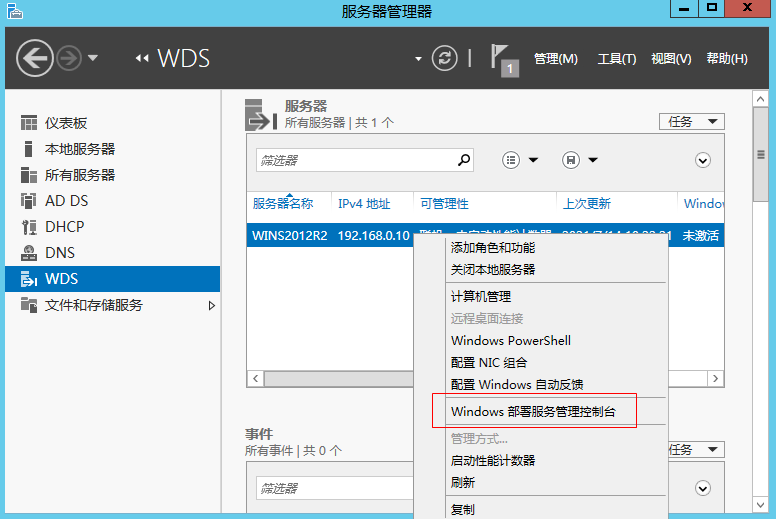The image size is (776, 519).
Task: Click the breadcrumb double-arrow before WDS
Action: click(142, 58)
